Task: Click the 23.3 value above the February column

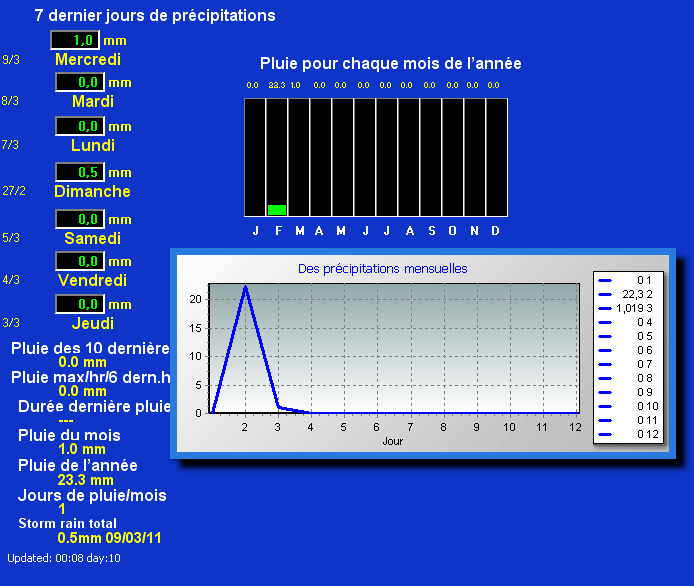Action: (277, 85)
